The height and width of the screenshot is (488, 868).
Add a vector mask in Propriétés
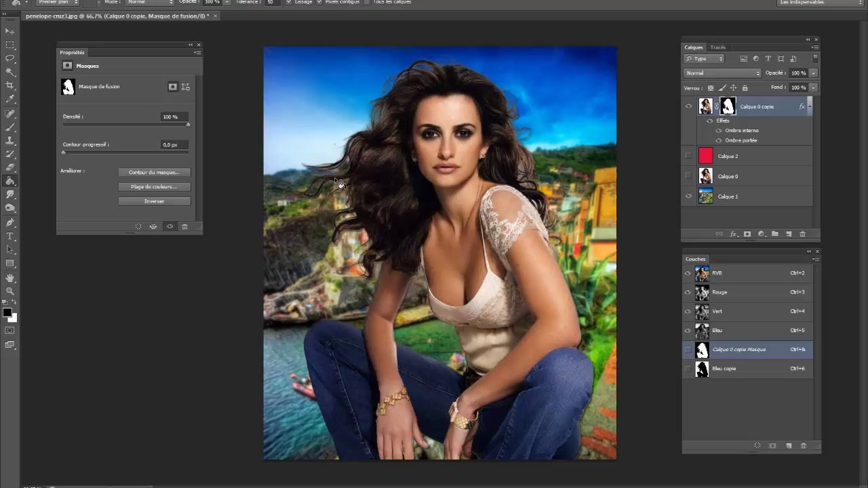[186, 87]
